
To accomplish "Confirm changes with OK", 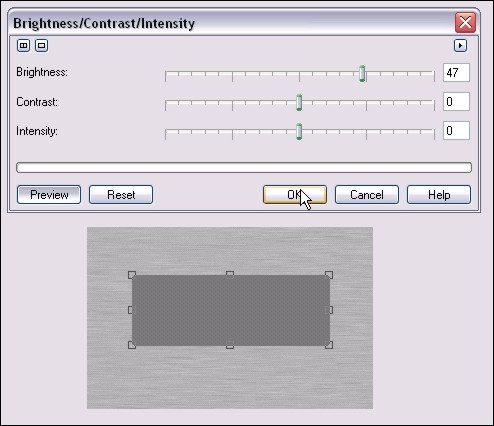I will (x=295, y=195).
